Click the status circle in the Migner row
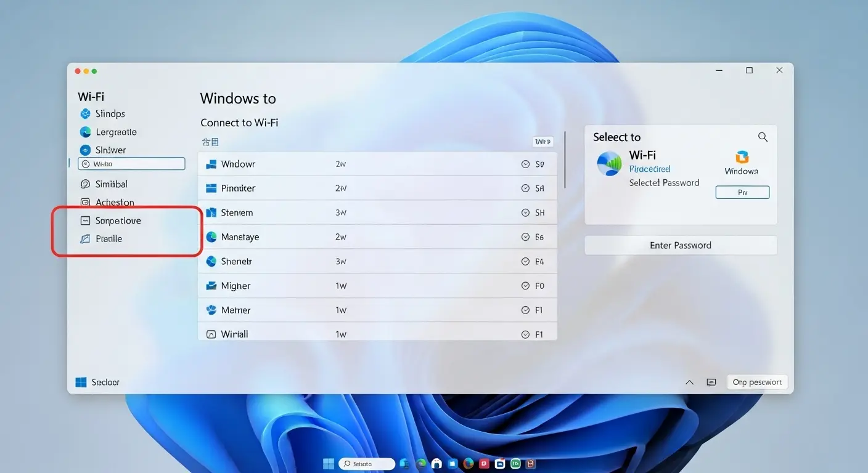This screenshot has width=868, height=473. 526,286
